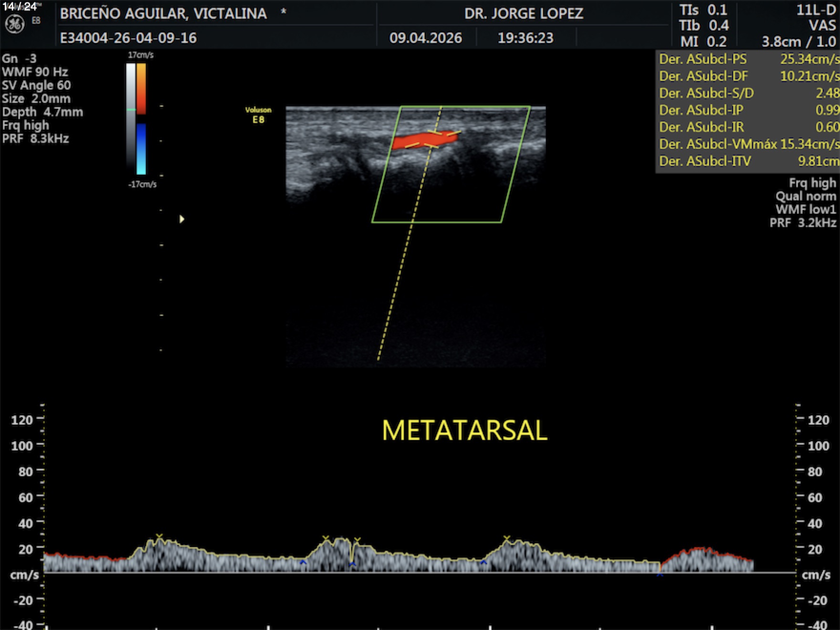Click the sample volume gate on the vessel
This screenshot has width=840, height=630.
point(433,138)
